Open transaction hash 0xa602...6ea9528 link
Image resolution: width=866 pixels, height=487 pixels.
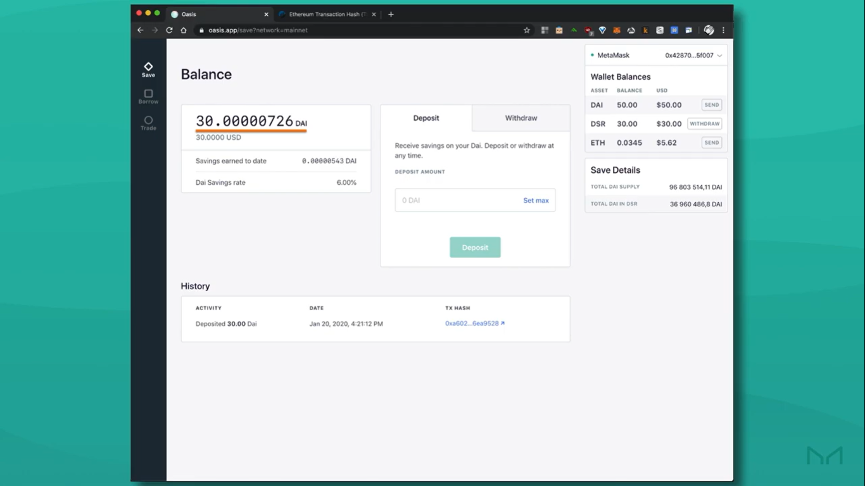click(474, 324)
